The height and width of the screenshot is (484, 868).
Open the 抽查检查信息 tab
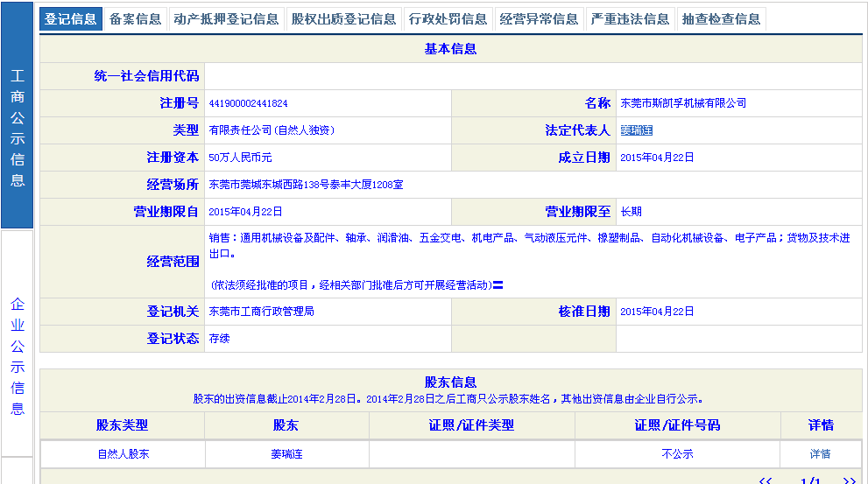(x=721, y=19)
